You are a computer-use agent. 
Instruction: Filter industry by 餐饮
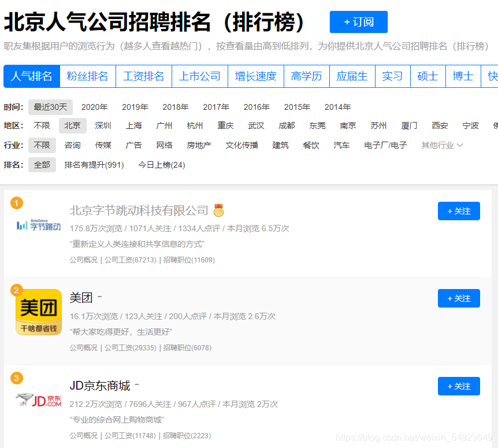[x=311, y=145]
